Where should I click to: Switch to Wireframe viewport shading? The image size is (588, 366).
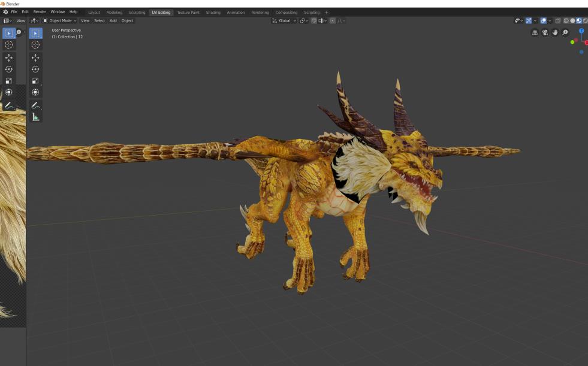click(566, 21)
